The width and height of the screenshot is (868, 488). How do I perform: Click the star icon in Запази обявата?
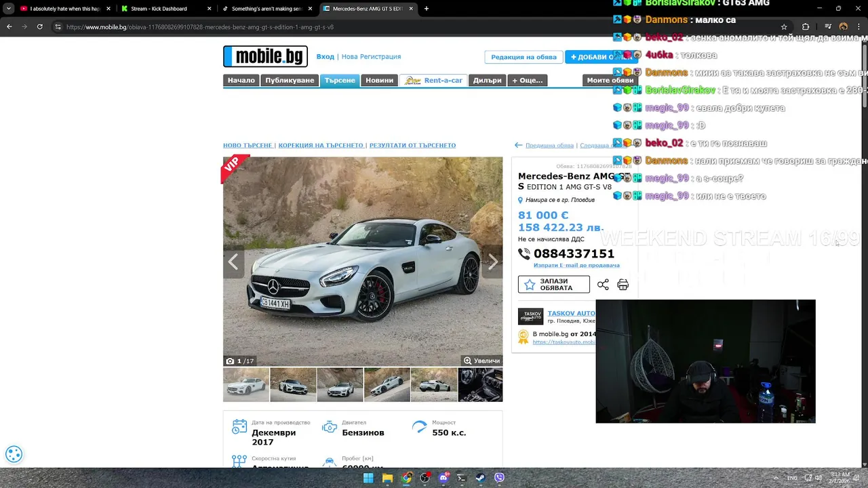point(530,285)
